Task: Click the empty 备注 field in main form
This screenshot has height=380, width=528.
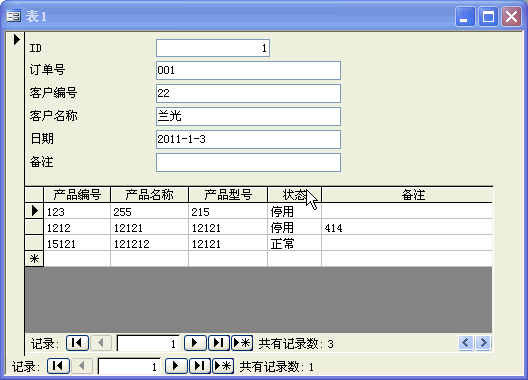Action: (x=249, y=162)
